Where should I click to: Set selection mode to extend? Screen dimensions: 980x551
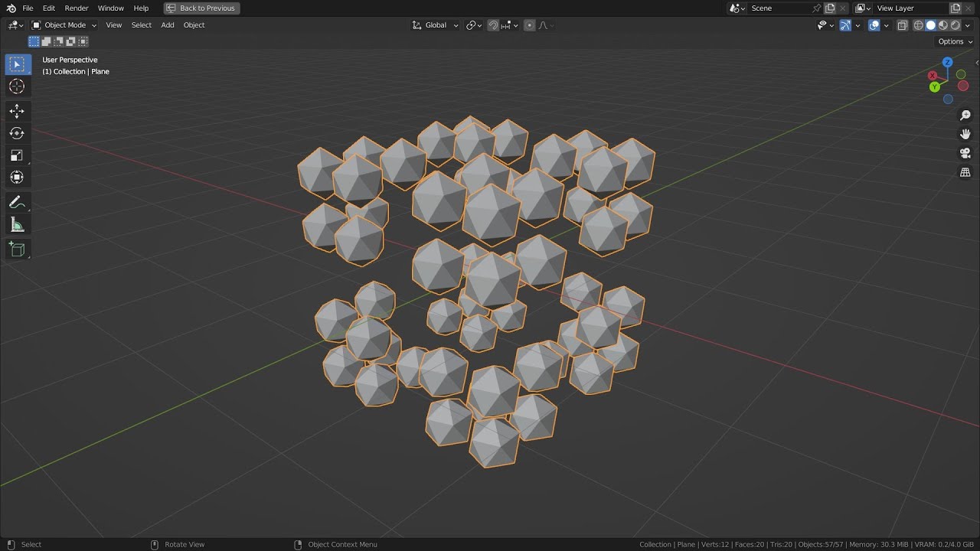pyautogui.click(x=47, y=41)
